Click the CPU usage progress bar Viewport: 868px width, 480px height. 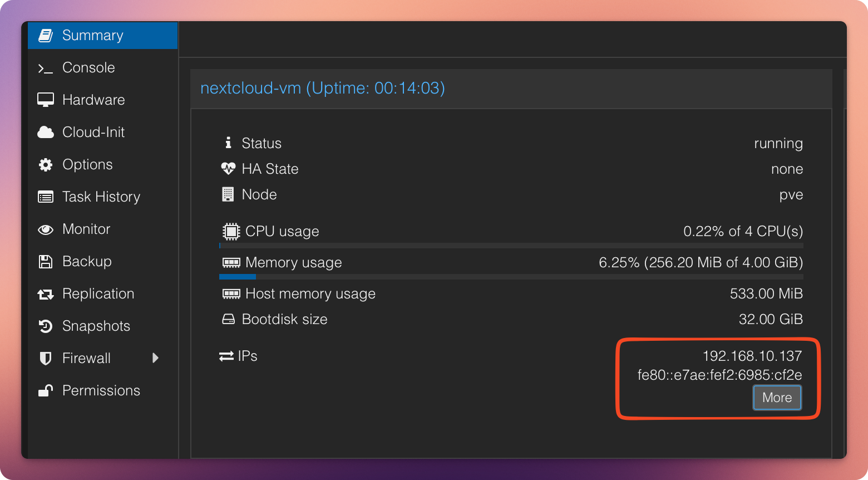[511, 246]
